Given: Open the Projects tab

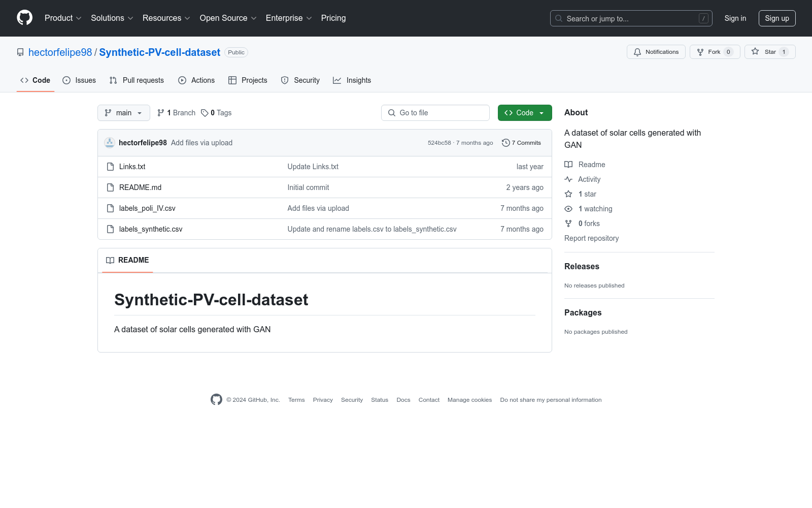Looking at the screenshot, I should point(248,80).
